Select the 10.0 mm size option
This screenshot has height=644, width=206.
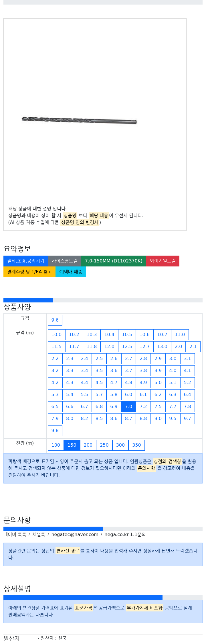click(56, 335)
